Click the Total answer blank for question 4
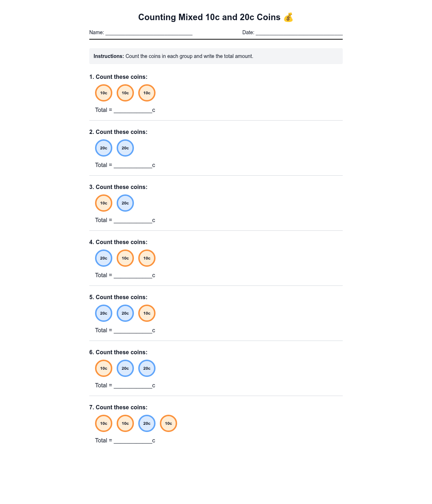432x504 pixels. pos(133,275)
